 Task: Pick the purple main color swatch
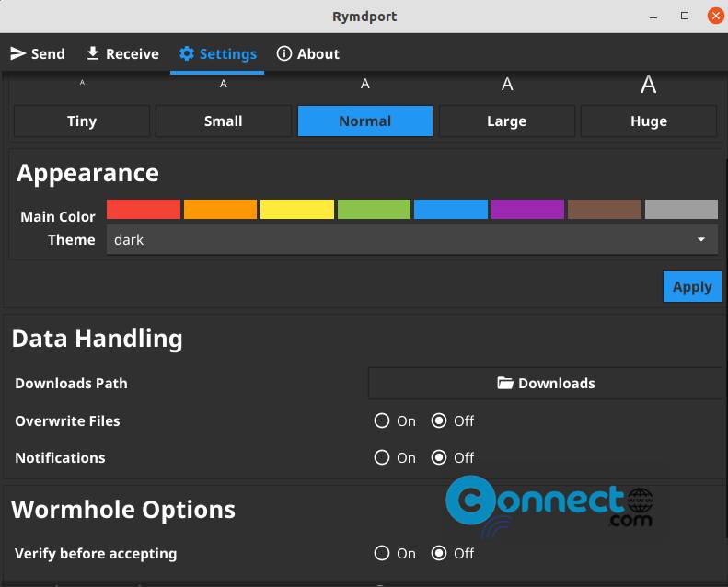click(528, 209)
